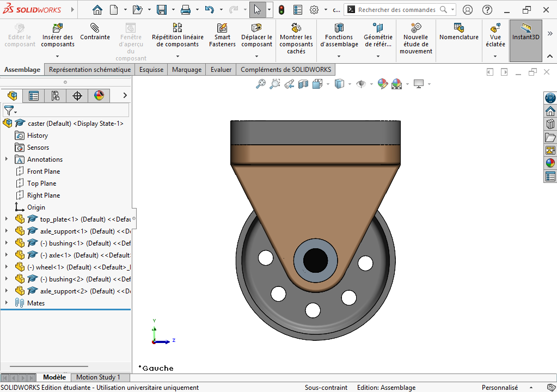
Task: Open the Smart Fasteners tool
Action: (x=222, y=33)
